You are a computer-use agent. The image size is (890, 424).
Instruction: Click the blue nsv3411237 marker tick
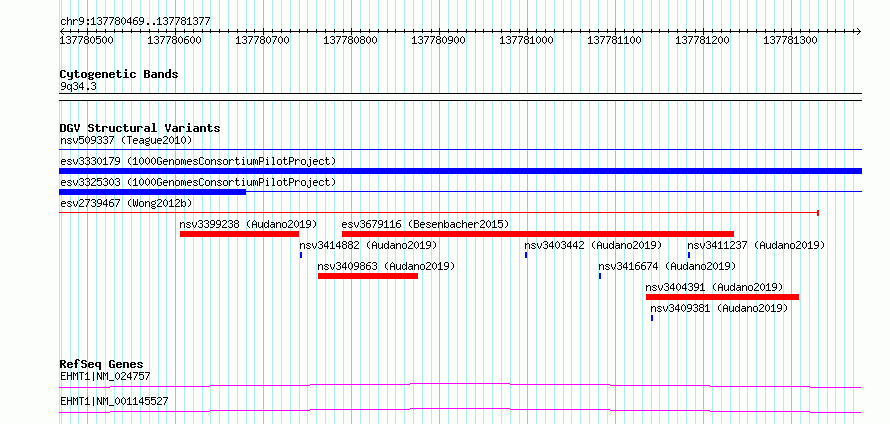click(689, 255)
